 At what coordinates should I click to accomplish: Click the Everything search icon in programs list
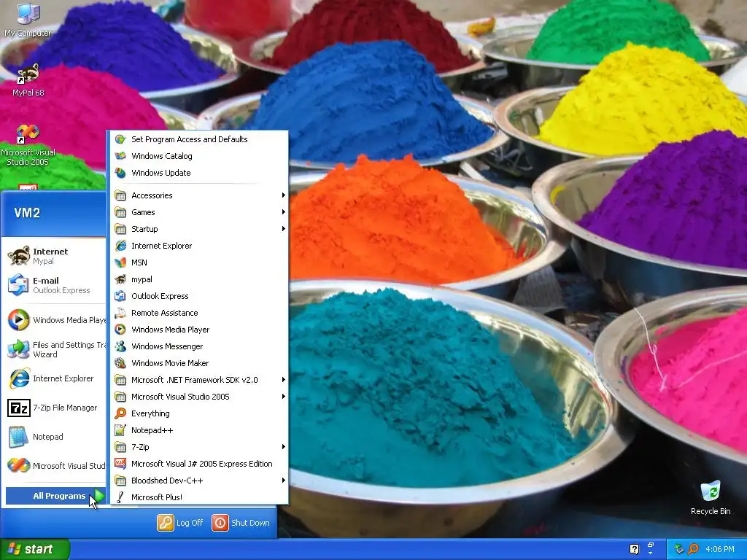[x=120, y=413]
